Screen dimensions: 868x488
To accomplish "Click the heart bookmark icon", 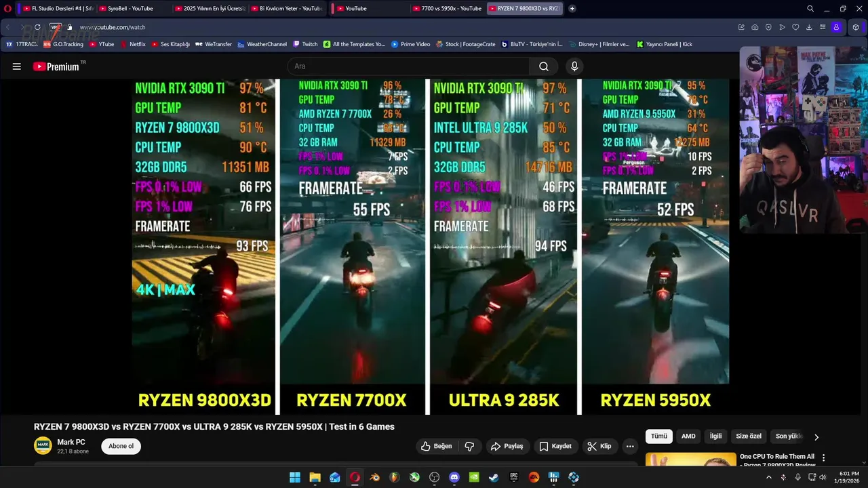I will point(795,27).
